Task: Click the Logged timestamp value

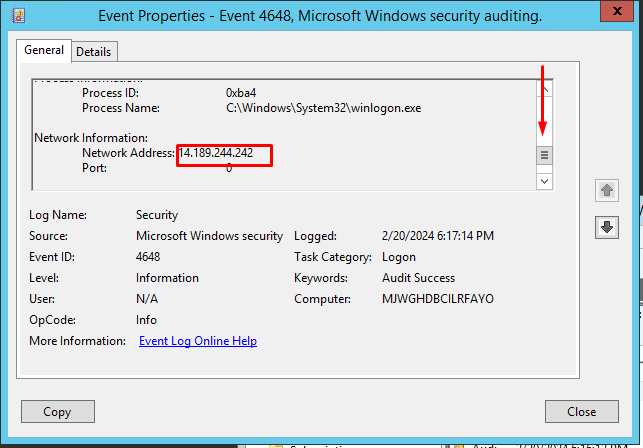Action: (437, 236)
